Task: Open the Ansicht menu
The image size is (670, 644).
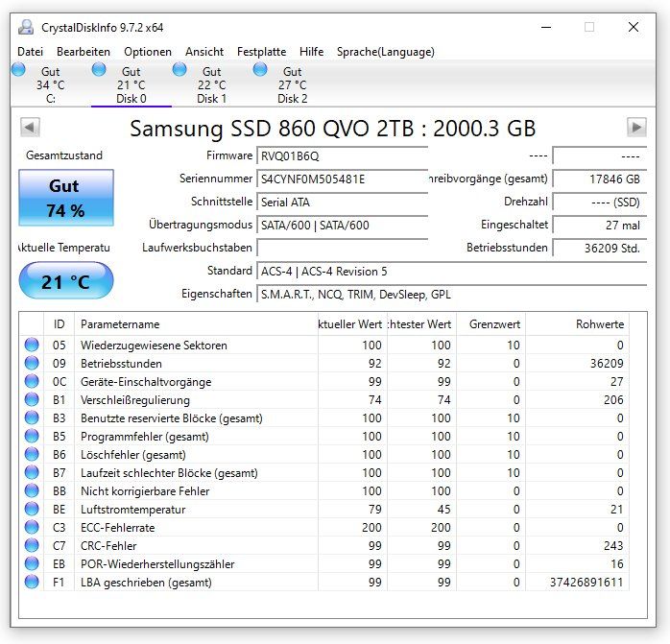Action: (x=204, y=52)
